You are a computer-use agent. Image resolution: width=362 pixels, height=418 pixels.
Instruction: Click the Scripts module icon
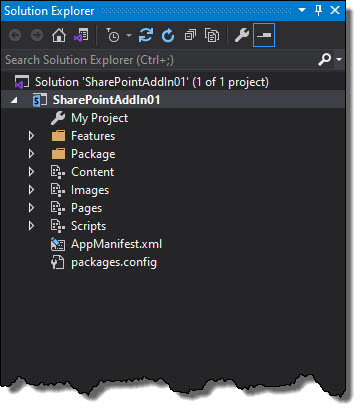click(x=58, y=226)
